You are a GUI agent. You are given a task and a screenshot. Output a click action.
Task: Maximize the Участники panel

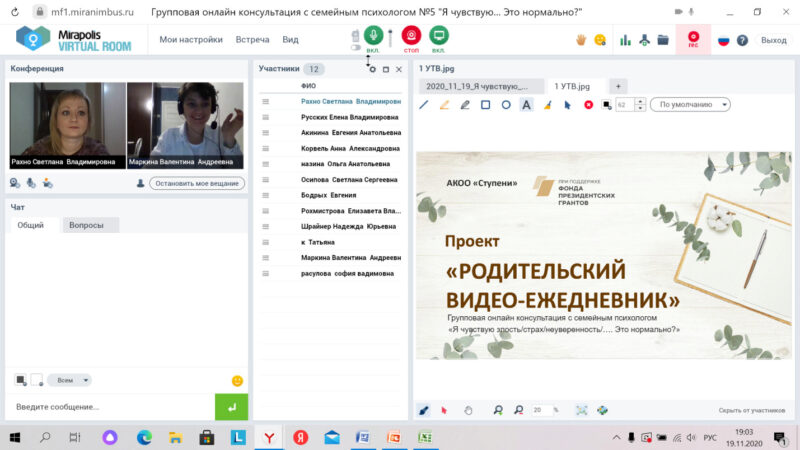coord(386,69)
